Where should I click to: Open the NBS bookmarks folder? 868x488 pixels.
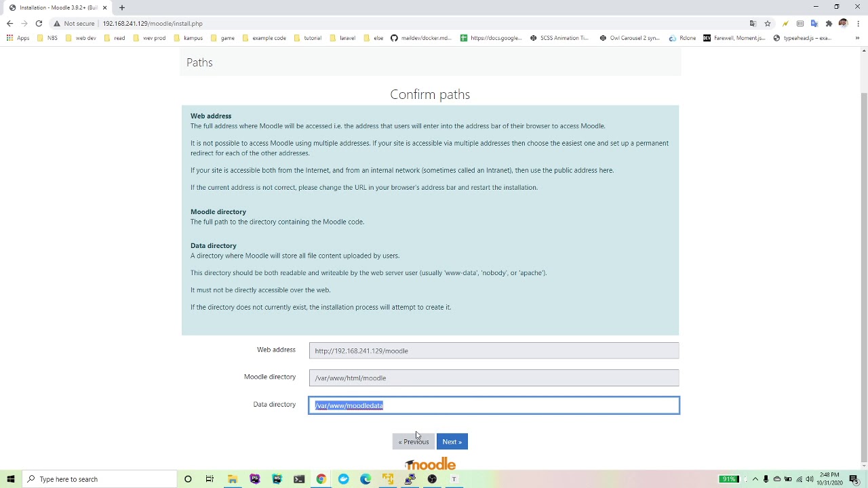pos(47,38)
